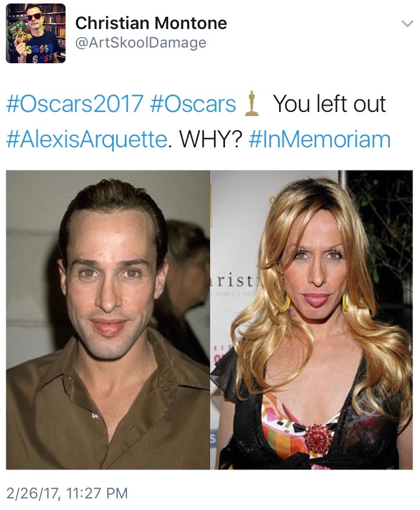Screen dimensions: 420x510
Task: Open the #AlexisArquette hashtag
Action: click(x=86, y=140)
